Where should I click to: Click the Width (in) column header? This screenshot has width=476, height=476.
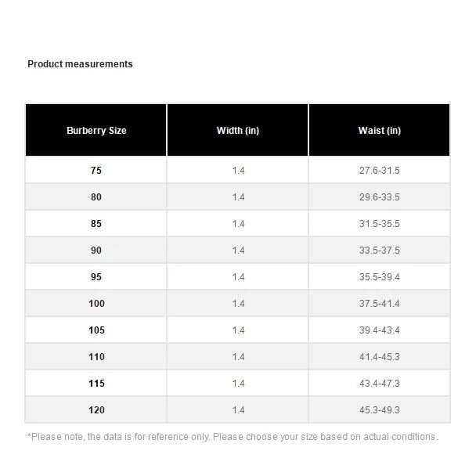pyautogui.click(x=238, y=131)
